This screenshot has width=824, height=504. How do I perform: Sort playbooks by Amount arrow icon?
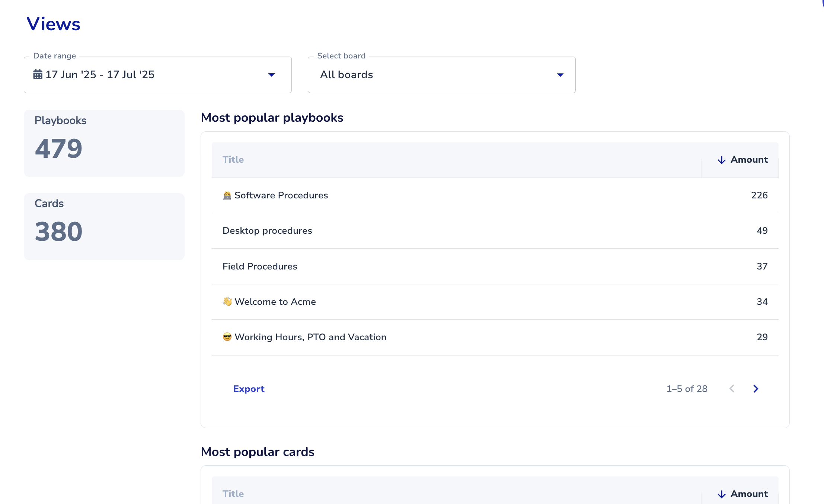pos(721,160)
